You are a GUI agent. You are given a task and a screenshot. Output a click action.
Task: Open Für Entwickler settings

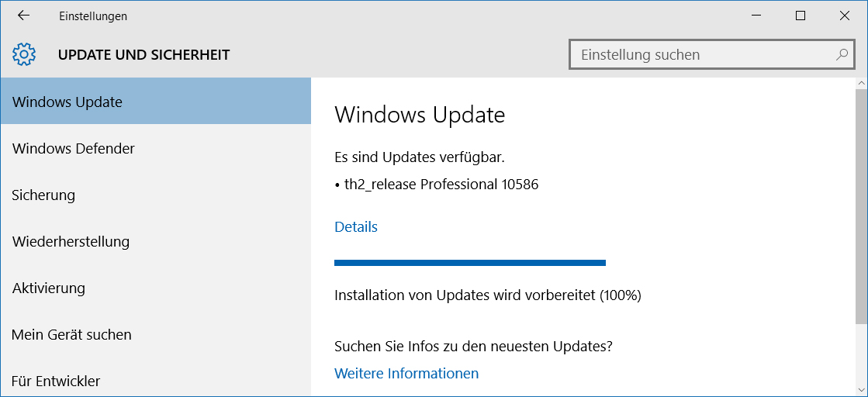(x=156, y=381)
